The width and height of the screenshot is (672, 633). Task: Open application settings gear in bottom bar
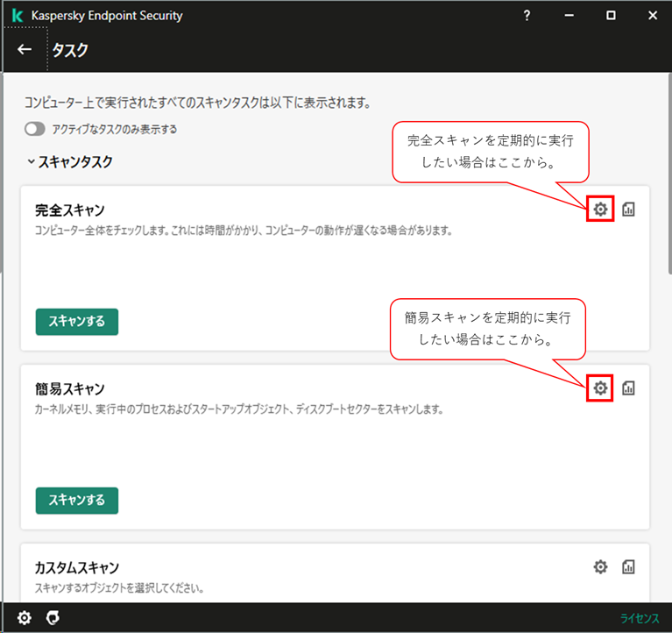[24, 617]
